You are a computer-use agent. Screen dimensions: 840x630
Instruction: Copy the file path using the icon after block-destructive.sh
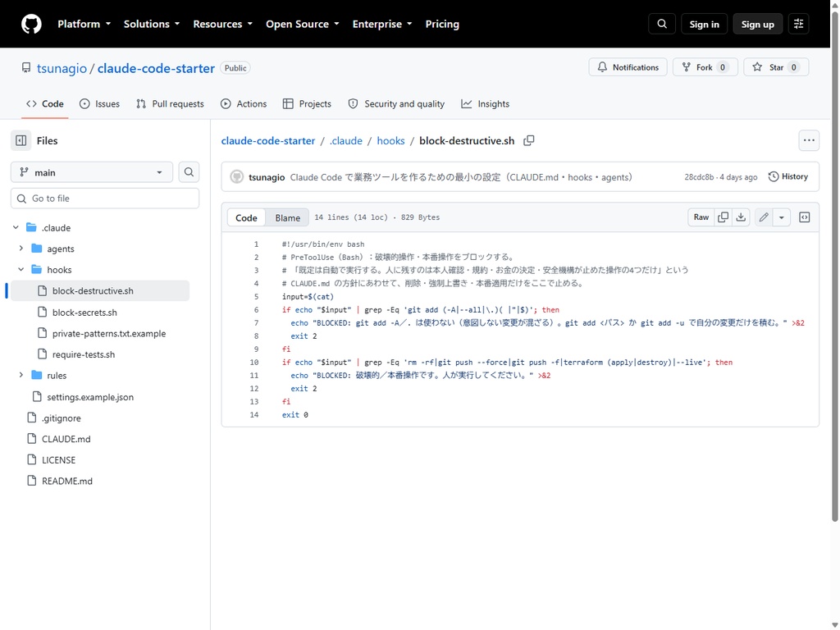(x=529, y=141)
